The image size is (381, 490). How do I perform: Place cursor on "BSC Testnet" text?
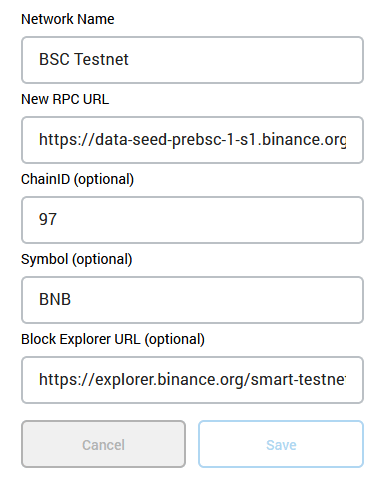tap(84, 59)
